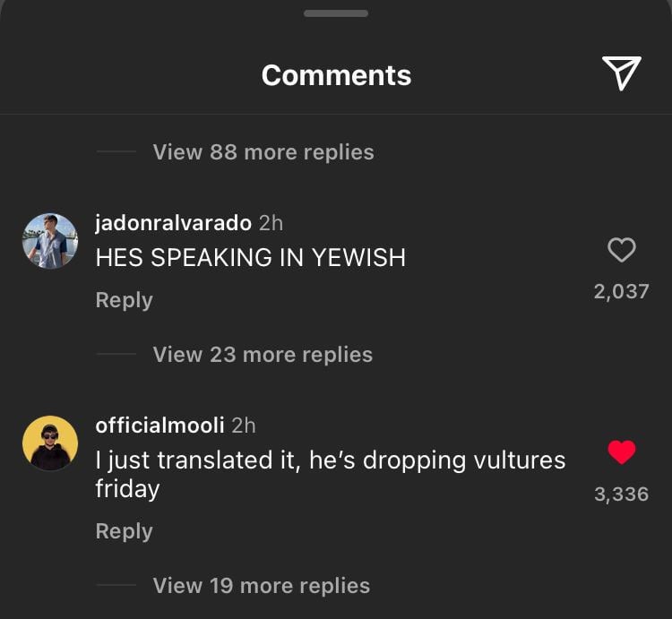This screenshot has height=619, width=672.
Task: Open jadonralvarado's profile picture
Action: point(49,241)
